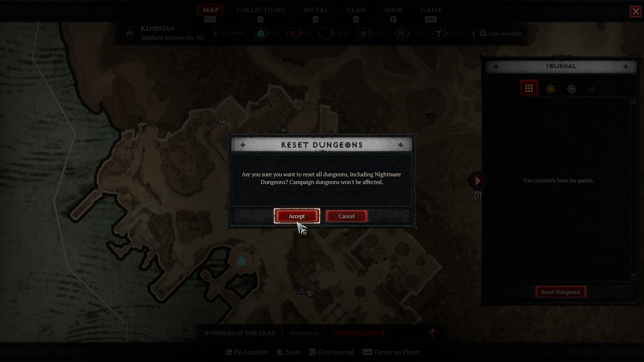Click the forward arrow to advance journal page
The width and height of the screenshot is (644, 362).
pyautogui.click(x=478, y=180)
